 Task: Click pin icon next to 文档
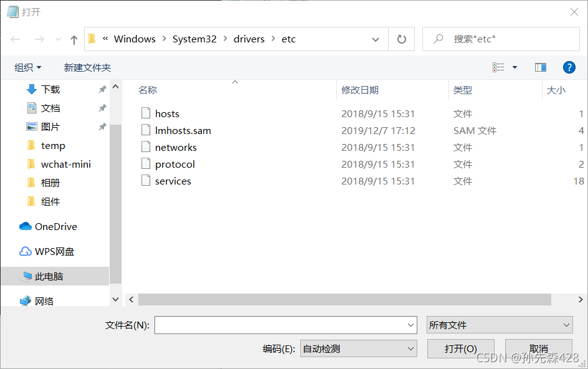[x=102, y=108]
